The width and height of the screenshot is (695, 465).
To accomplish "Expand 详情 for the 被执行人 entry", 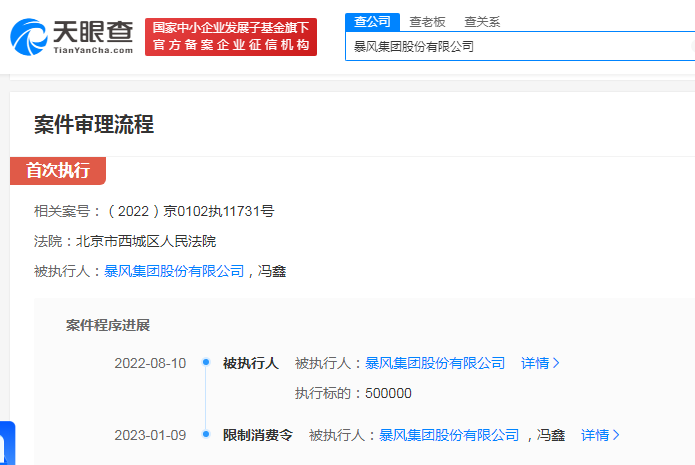I will [x=540, y=363].
